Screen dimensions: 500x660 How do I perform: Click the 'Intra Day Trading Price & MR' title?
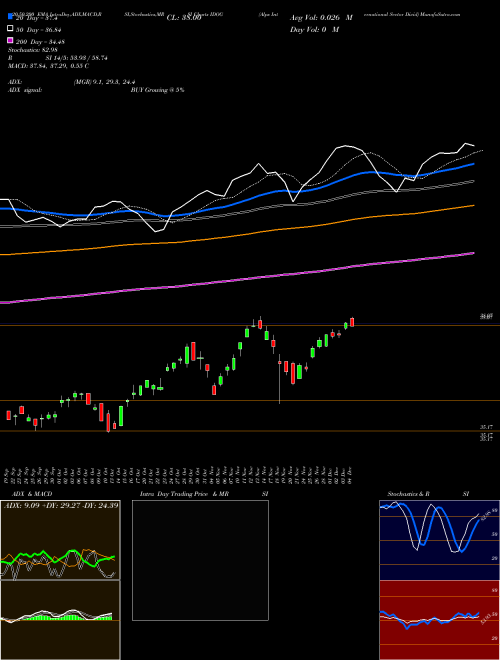[184, 494]
